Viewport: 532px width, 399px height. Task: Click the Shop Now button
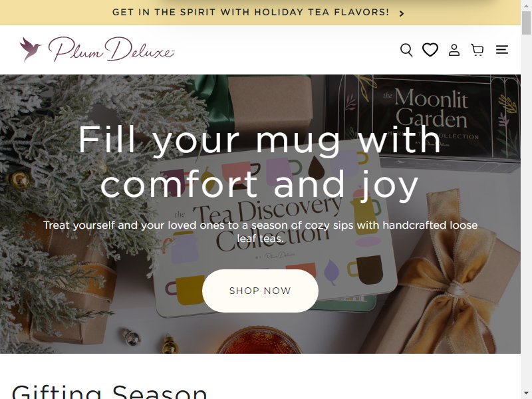260,291
